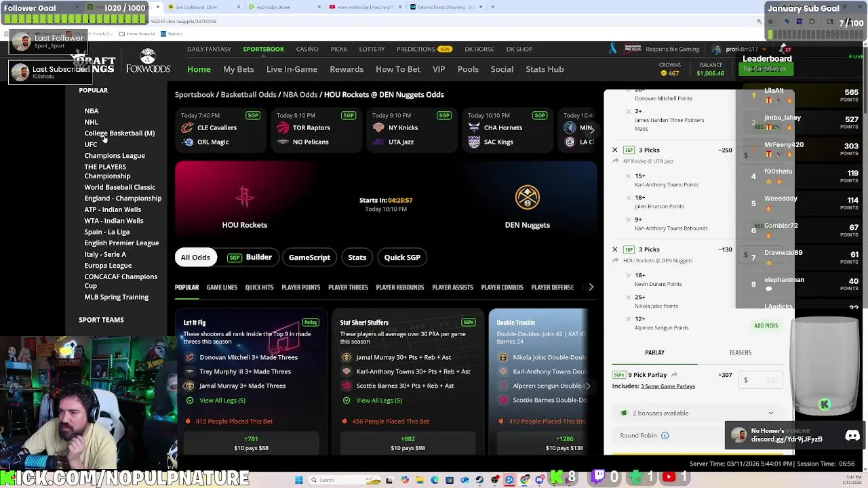Remove the Nikola Jokic 25+ Points pick
The width and height of the screenshot is (868, 488).
(x=629, y=297)
